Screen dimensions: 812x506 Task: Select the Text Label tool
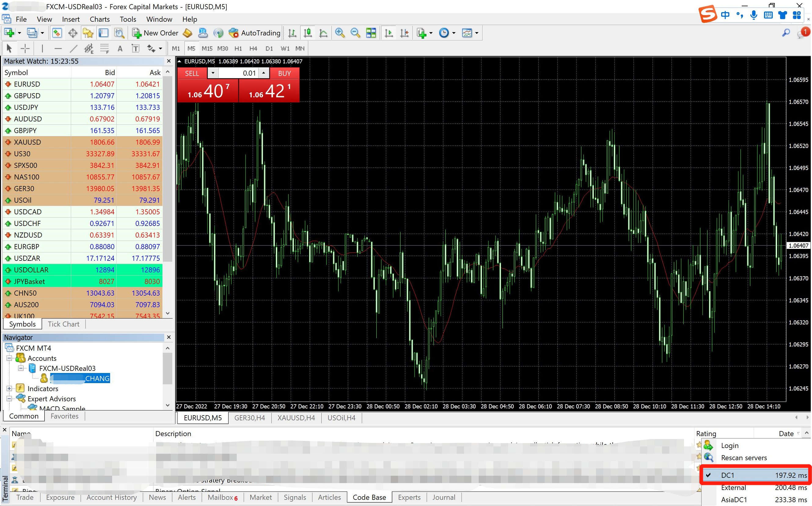[135, 49]
